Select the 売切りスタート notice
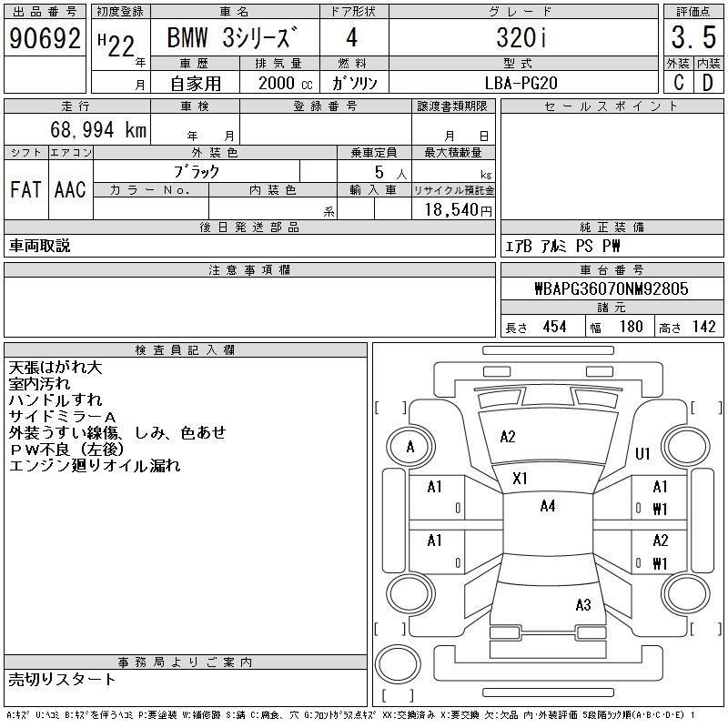 coord(62,679)
